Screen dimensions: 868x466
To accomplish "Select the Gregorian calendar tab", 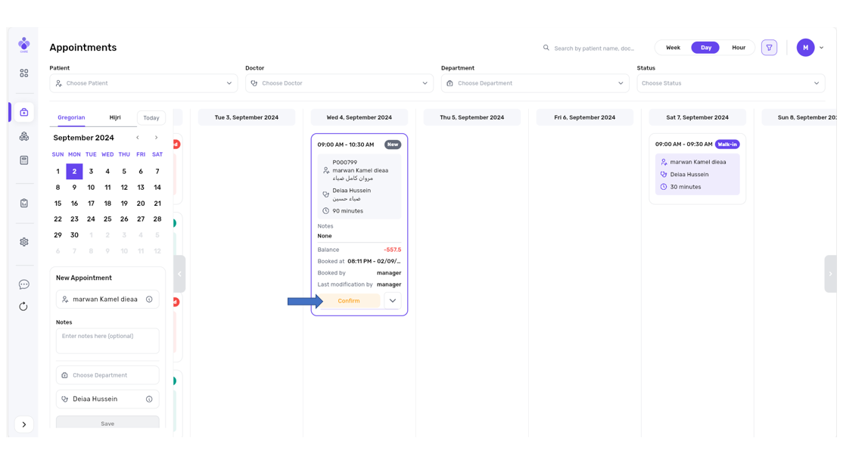I will [x=71, y=118].
